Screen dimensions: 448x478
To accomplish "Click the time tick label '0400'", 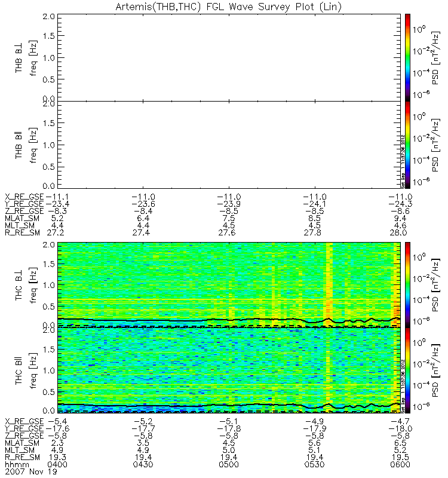I will click(x=57, y=465).
